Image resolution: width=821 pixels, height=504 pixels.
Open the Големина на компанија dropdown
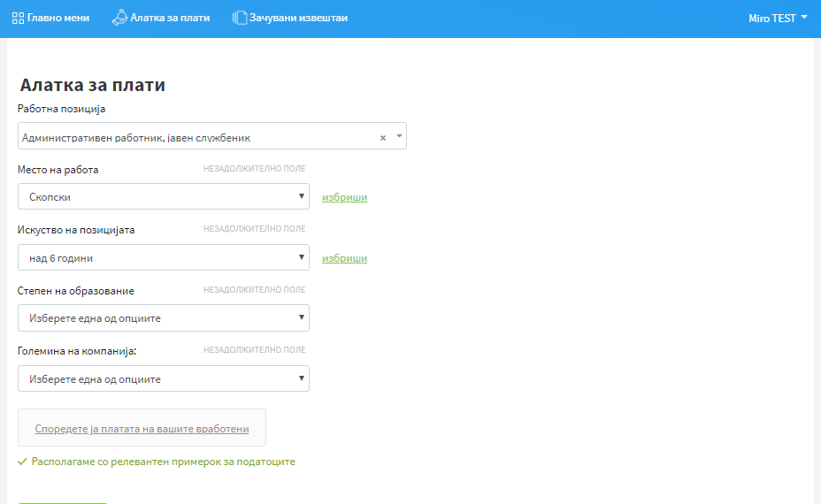tap(164, 378)
